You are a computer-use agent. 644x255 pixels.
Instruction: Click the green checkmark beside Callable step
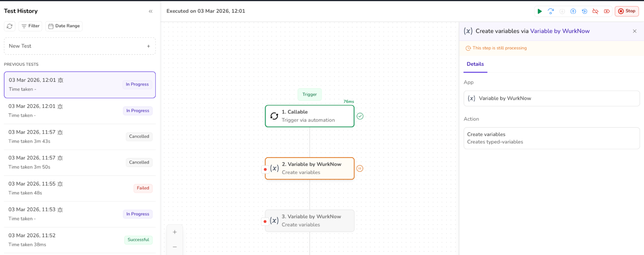tap(360, 116)
